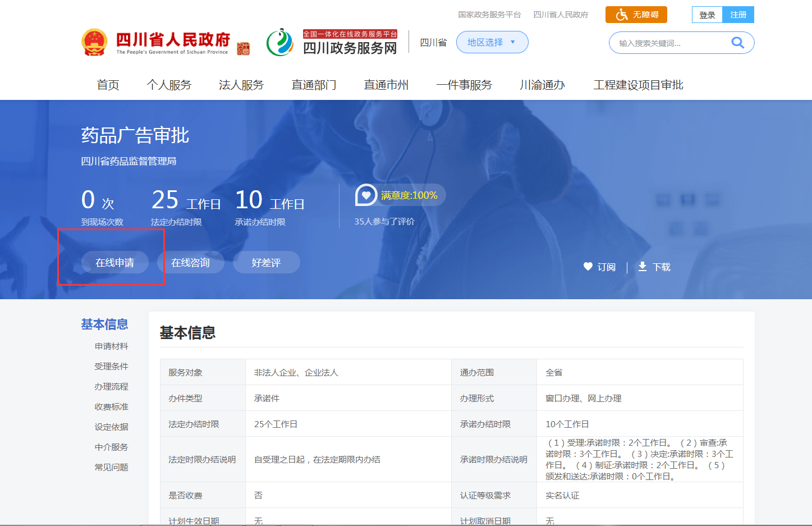Click the Sichuan government national emblem logo
Viewport: 812px width, 526px height.
tap(94, 43)
